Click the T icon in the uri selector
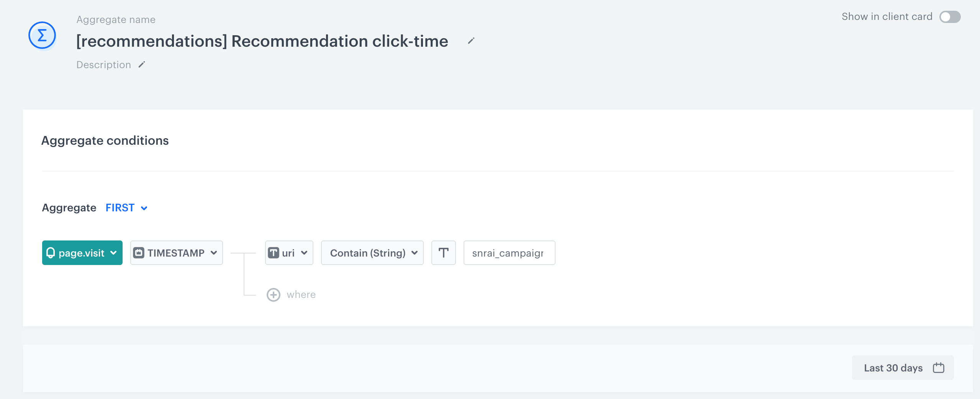 click(x=274, y=253)
